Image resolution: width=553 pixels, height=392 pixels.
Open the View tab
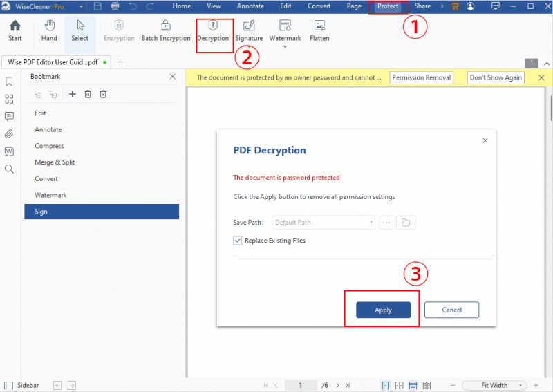[x=214, y=6]
